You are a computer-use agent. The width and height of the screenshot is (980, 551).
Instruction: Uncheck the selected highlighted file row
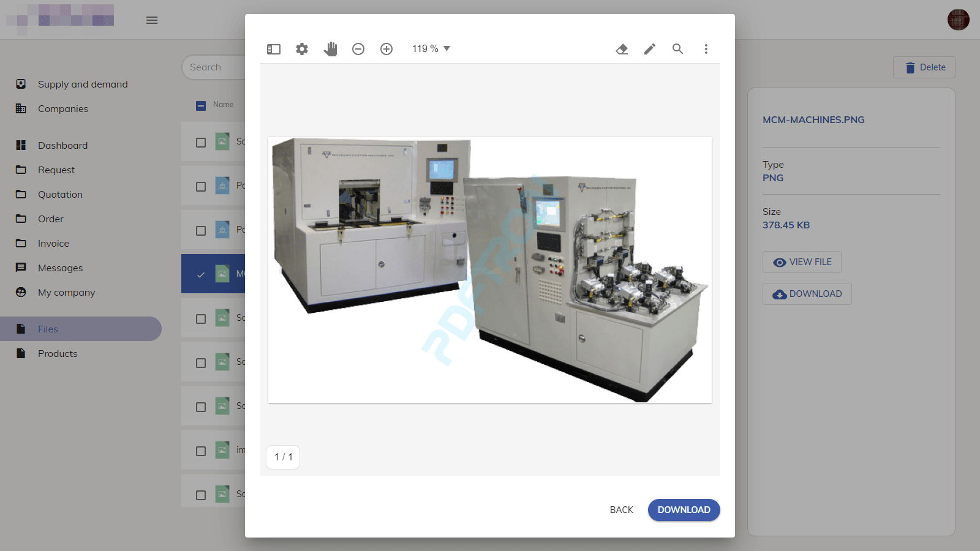tap(201, 274)
